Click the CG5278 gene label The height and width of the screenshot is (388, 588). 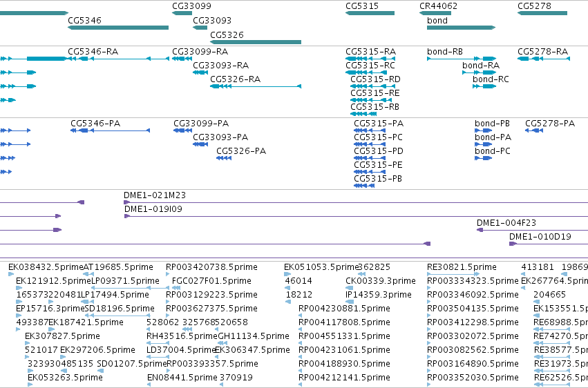pyautogui.click(x=534, y=6)
